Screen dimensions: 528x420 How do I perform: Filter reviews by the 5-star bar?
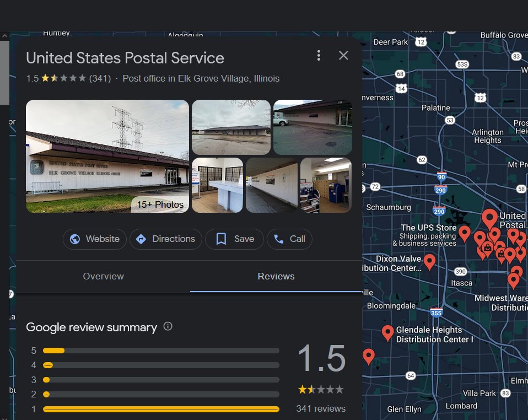pos(161,351)
